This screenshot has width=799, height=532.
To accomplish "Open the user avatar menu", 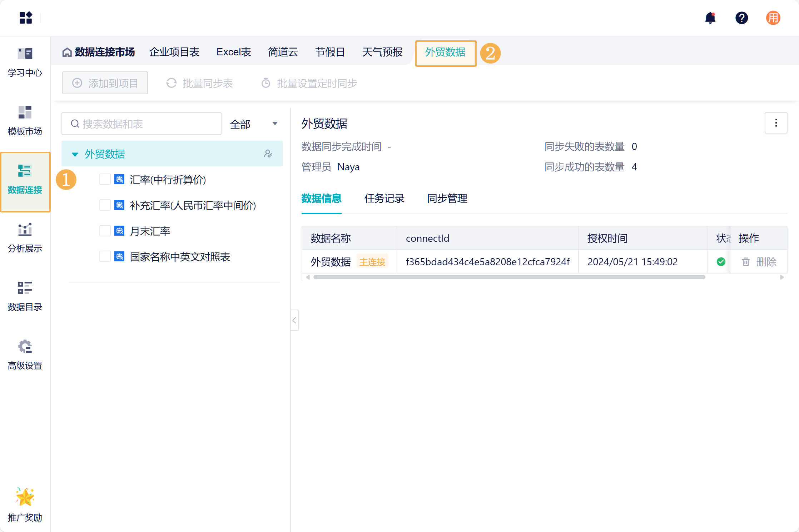I will (773, 18).
